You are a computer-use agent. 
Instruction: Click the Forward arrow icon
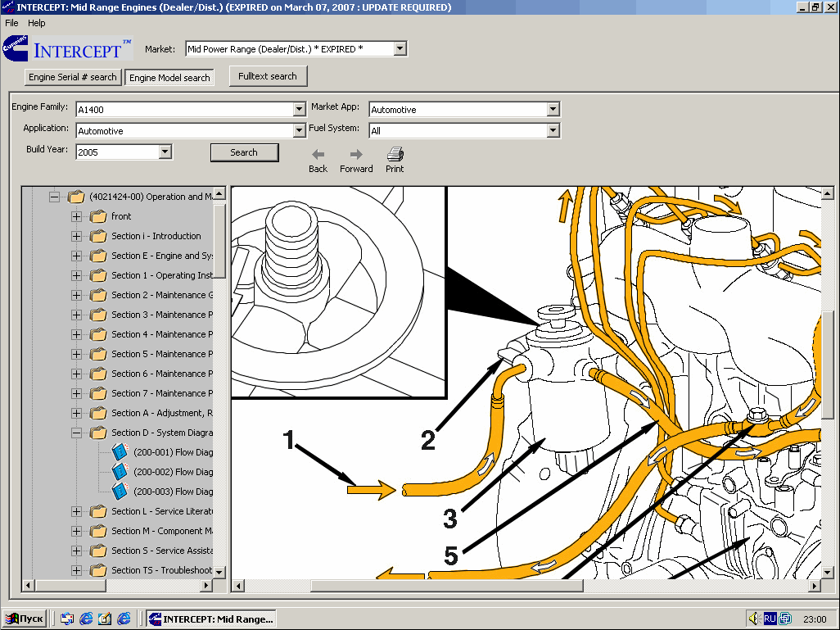point(356,154)
